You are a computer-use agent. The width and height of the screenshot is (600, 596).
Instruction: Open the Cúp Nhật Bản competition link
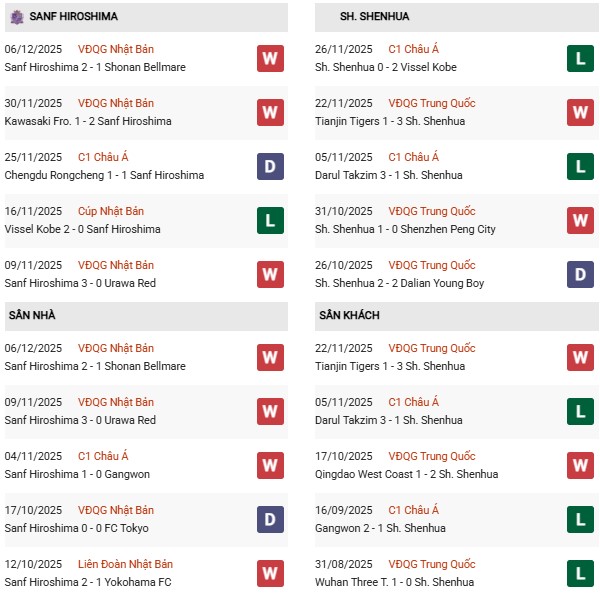(111, 211)
